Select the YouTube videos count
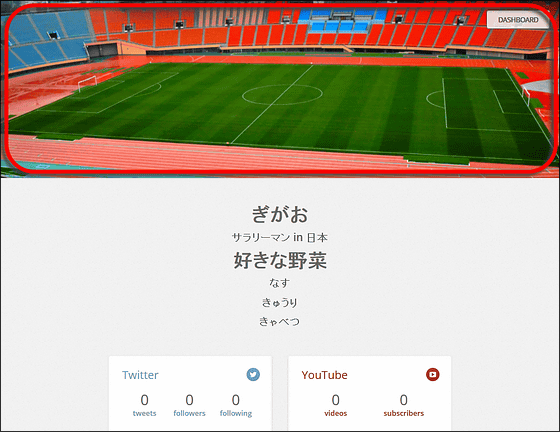The image size is (560, 432). click(335, 400)
